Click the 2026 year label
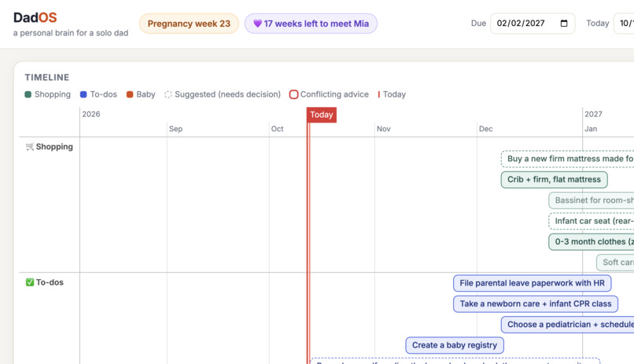This screenshot has height=364, width=634. 91,114
